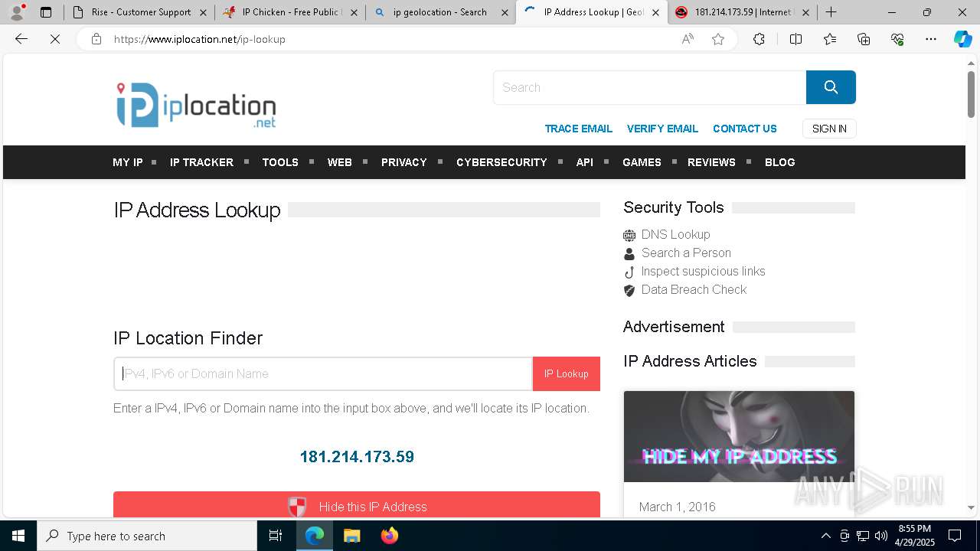Click the browser profile avatar icon
Image resolution: width=980 pixels, height=551 pixels.
[17, 12]
